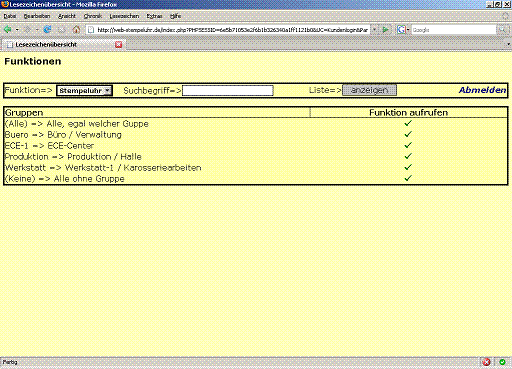Open the list-all-tabs dropdown arrow
Screen dimensions: 512x369
508,44
